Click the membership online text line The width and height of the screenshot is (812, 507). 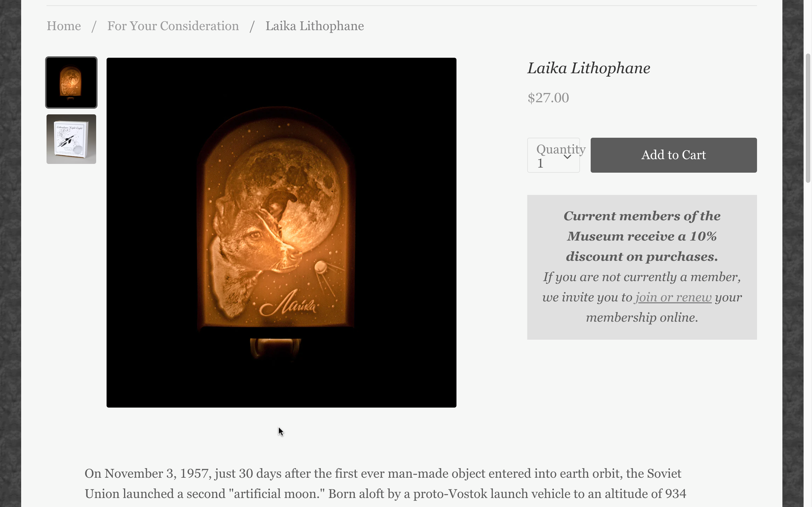pos(641,317)
